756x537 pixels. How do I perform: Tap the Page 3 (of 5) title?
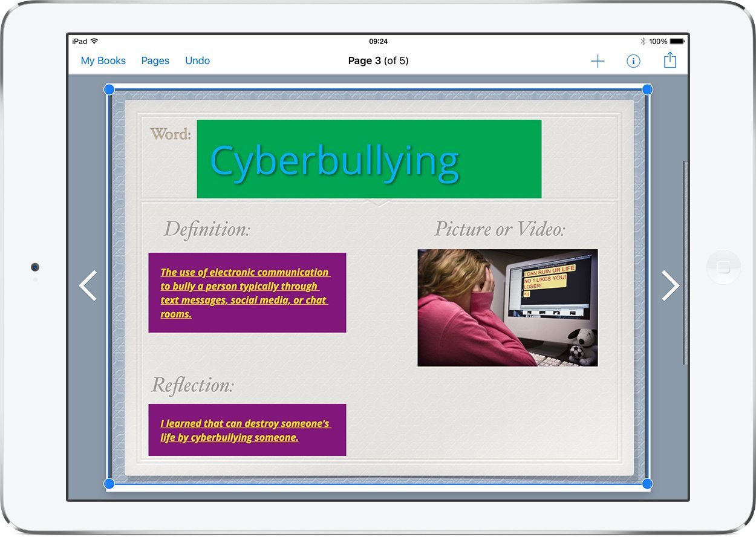coord(378,60)
